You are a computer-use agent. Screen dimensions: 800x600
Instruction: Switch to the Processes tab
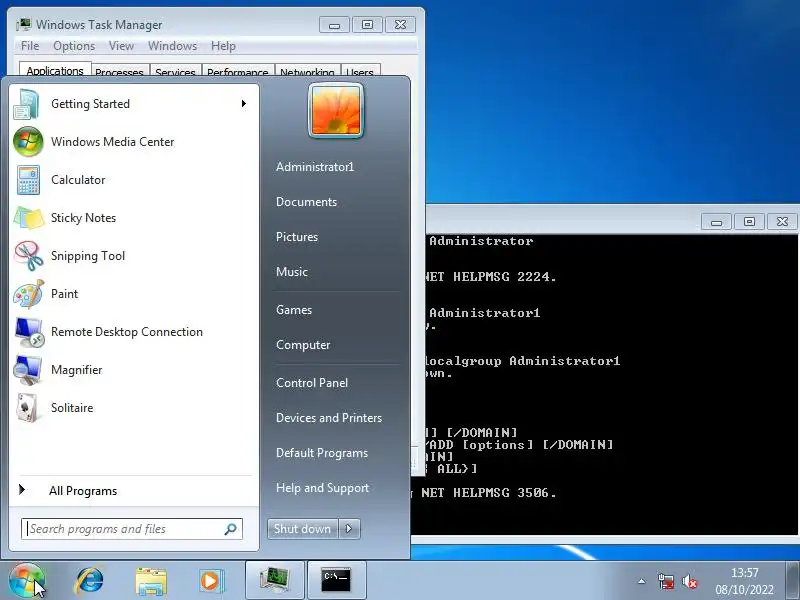tap(119, 71)
